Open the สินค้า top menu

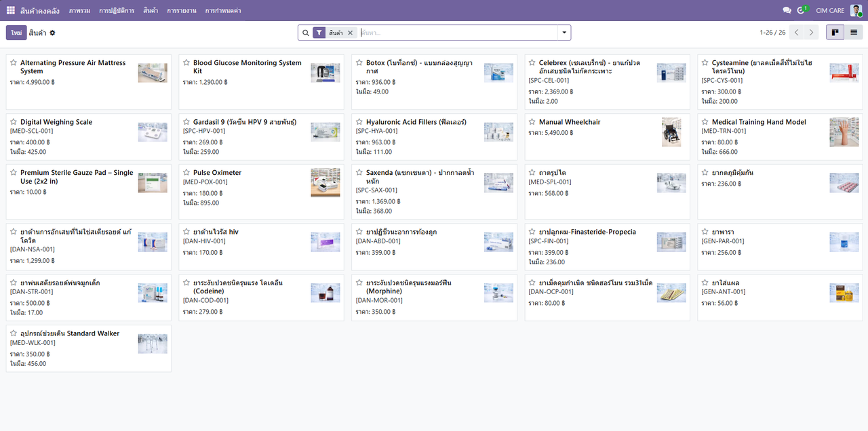pyautogui.click(x=151, y=10)
